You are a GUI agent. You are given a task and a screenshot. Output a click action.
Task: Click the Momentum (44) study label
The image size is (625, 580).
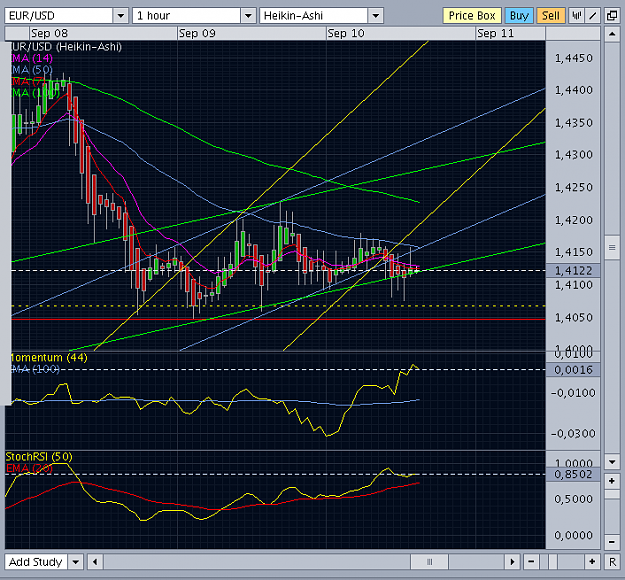(x=48, y=358)
